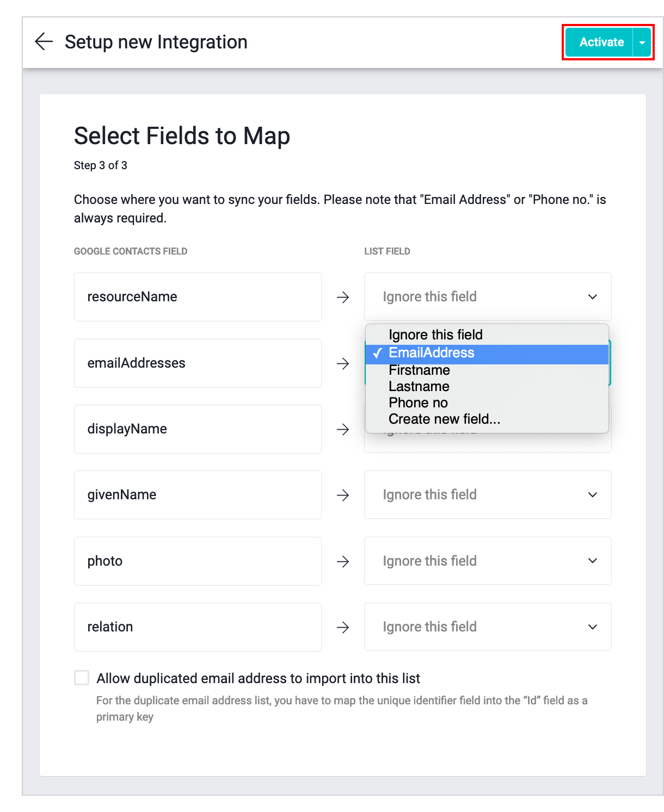Enable allow duplicated email address checkbox

click(82, 678)
